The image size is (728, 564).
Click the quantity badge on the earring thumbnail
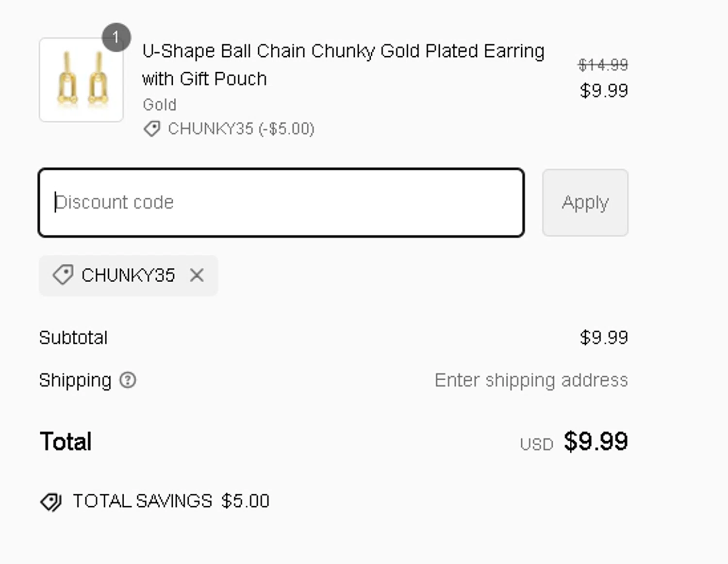point(116,37)
